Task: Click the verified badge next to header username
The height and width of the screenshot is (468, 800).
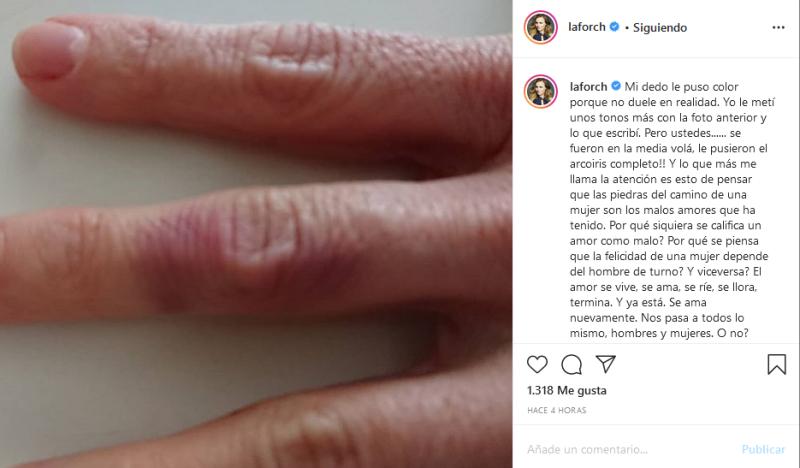Action: pos(614,27)
